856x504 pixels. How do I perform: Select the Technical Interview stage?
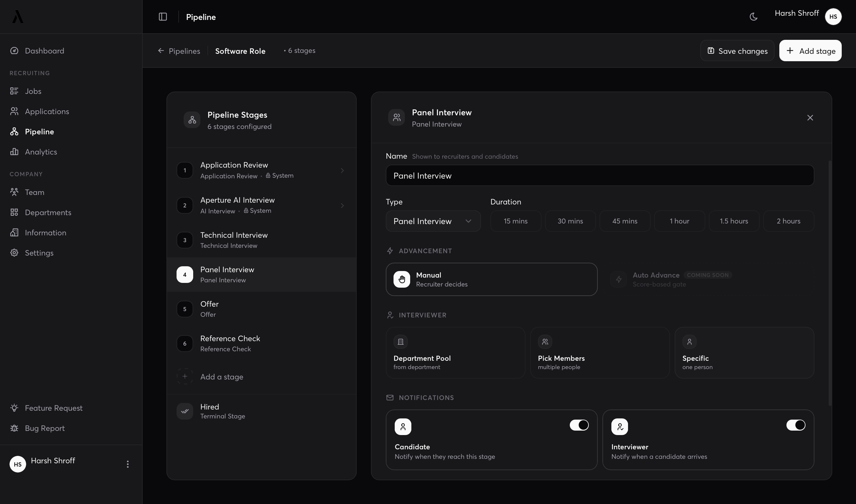pos(261,240)
